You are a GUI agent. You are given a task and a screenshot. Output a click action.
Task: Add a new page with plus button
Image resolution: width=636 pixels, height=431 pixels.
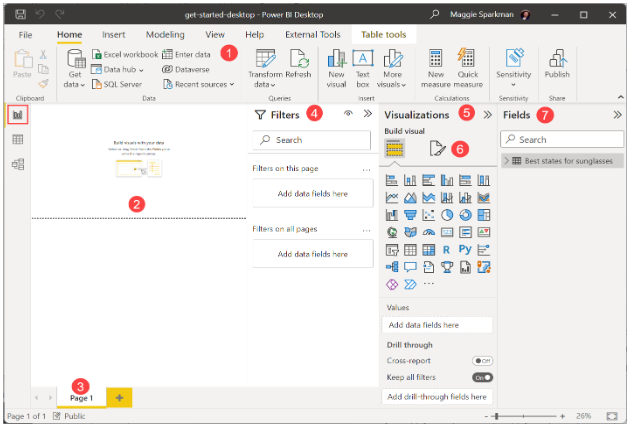(x=119, y=397)
